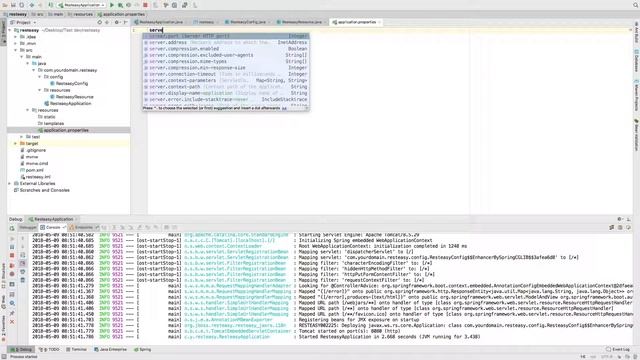
Task: Collapse the main folder in tree
Action: (22, 57)
